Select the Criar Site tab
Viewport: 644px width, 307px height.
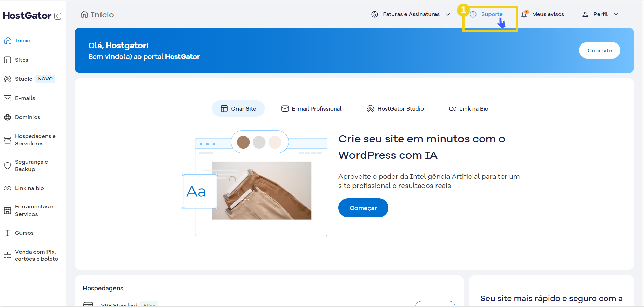(x=238, y=108)
